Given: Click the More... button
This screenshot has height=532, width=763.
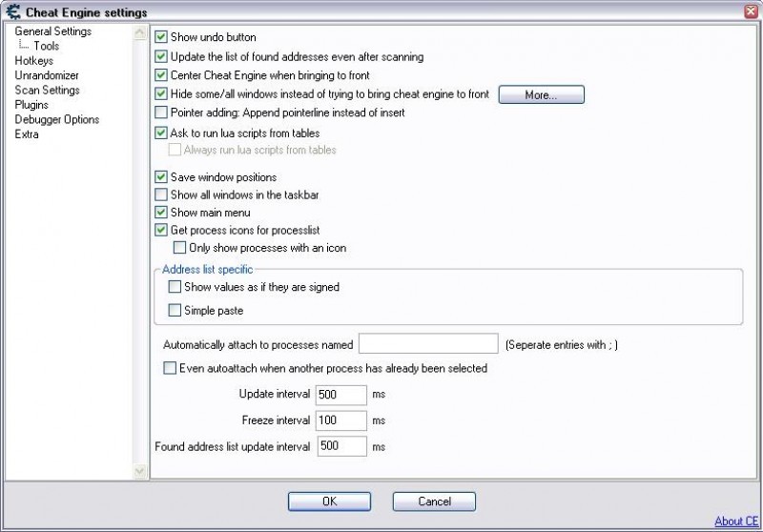Looking at the screenshot, I should click(x=541, y=94).
